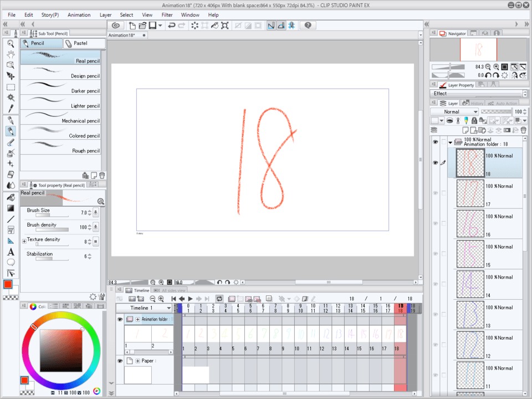Hide the Animation folder layer
The image size is (532, 399).
click(436, 142)
